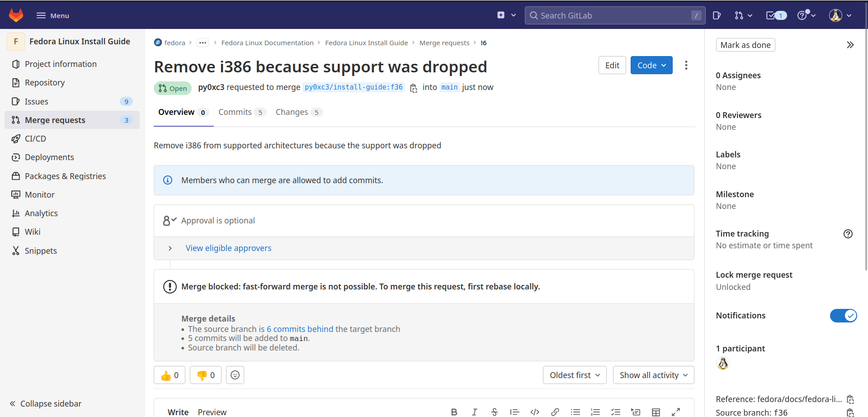868x417 pixels.
Task: Apply bold formatting
Action: click(x=454, y=412)
